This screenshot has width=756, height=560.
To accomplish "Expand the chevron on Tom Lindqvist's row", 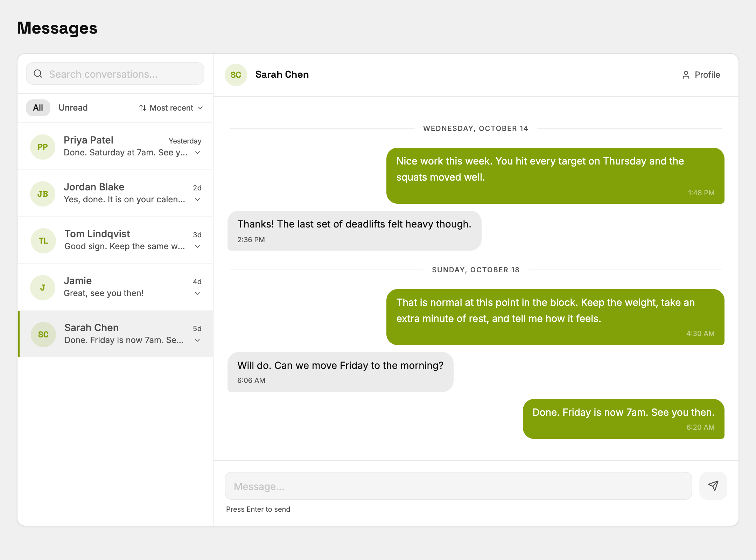I will click(197, 246).
